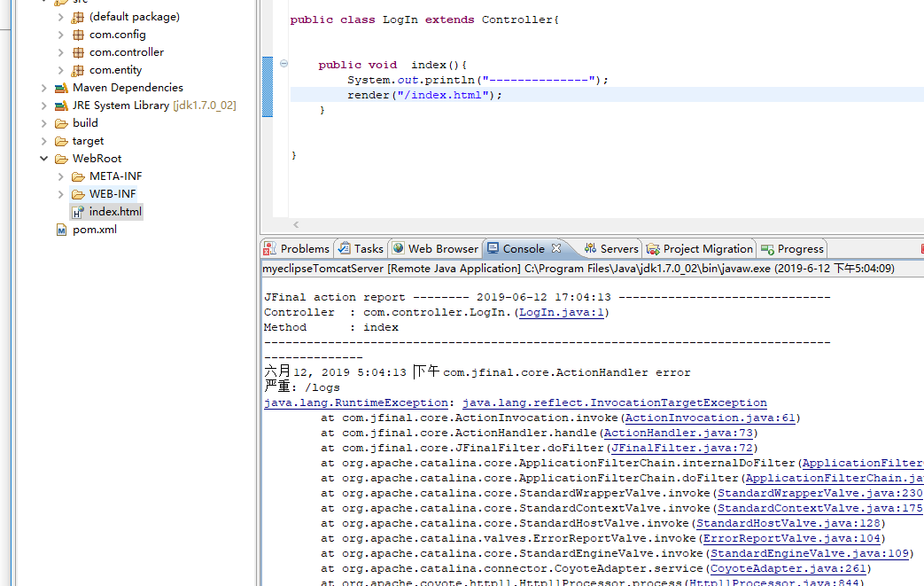This screenshot has width=924, height=586.
Task: Expand the (default package) node
Action: pos(61,17)
